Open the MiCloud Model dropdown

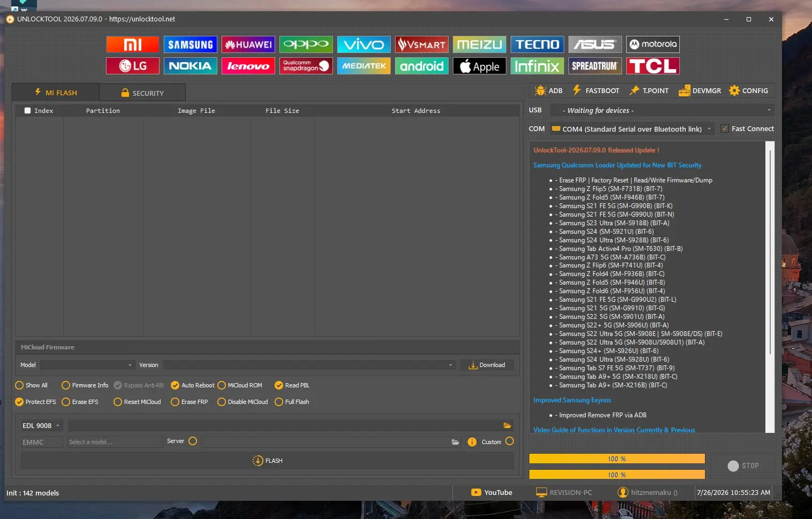(x=87, y=365)
